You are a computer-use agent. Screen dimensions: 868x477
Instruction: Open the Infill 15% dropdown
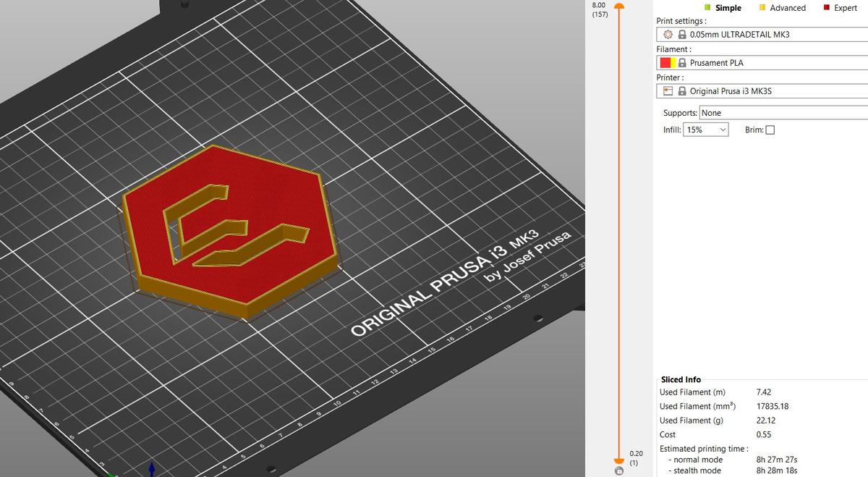706,130
